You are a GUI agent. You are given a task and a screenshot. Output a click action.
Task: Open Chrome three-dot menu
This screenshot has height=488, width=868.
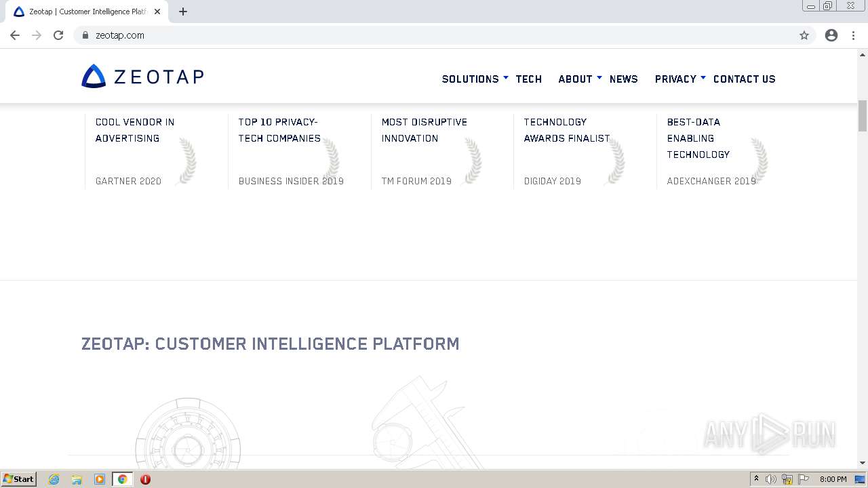854,35
